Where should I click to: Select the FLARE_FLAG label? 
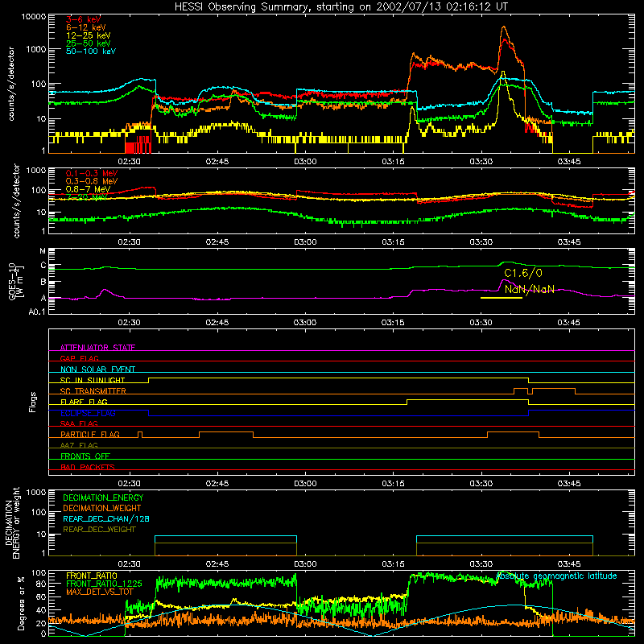(x=84, y=402)
